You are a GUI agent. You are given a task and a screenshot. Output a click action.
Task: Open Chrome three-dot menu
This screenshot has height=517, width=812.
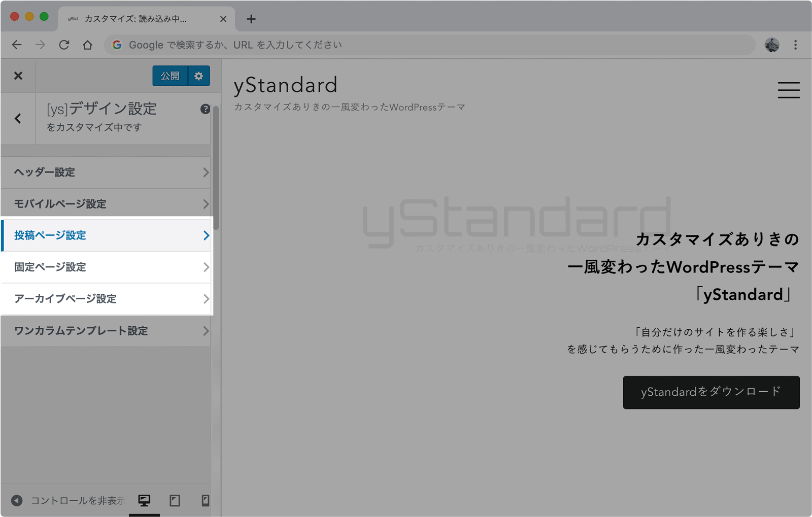[795, 45]
